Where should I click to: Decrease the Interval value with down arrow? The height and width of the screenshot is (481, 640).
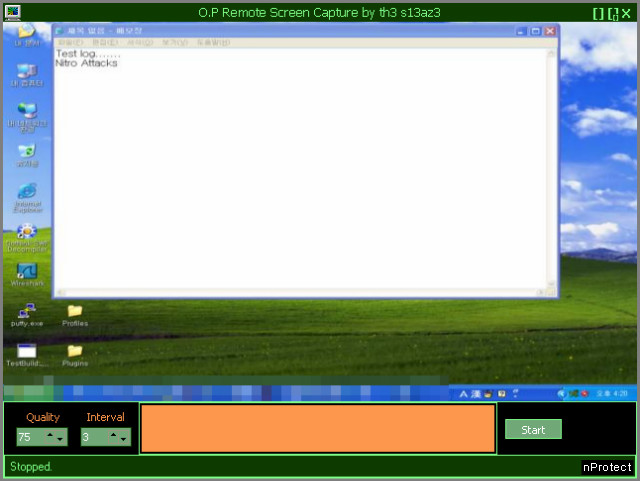coord(125,439)
